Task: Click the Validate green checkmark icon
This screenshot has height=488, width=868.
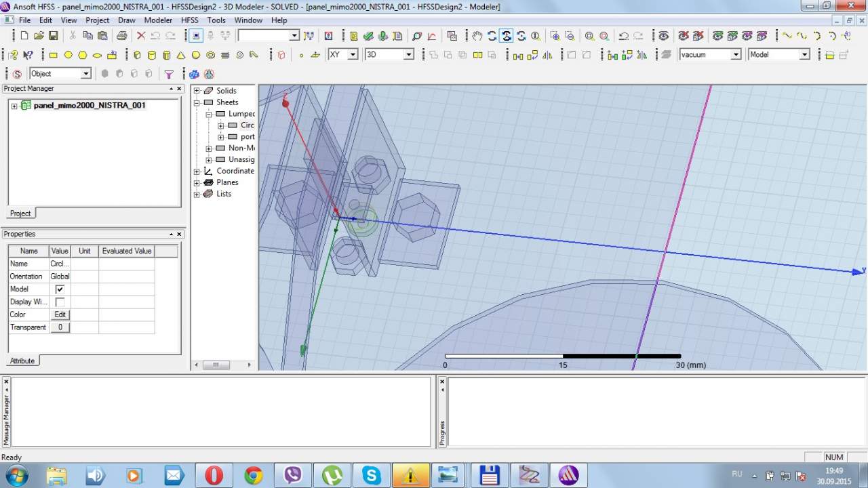Action: pos(368,36)
